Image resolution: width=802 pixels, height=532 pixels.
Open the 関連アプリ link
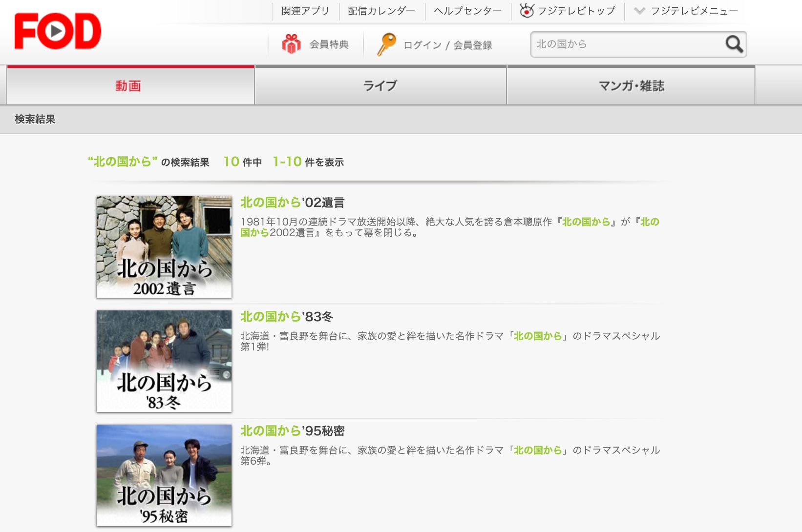pyautogui.click(x=305, y=11)
